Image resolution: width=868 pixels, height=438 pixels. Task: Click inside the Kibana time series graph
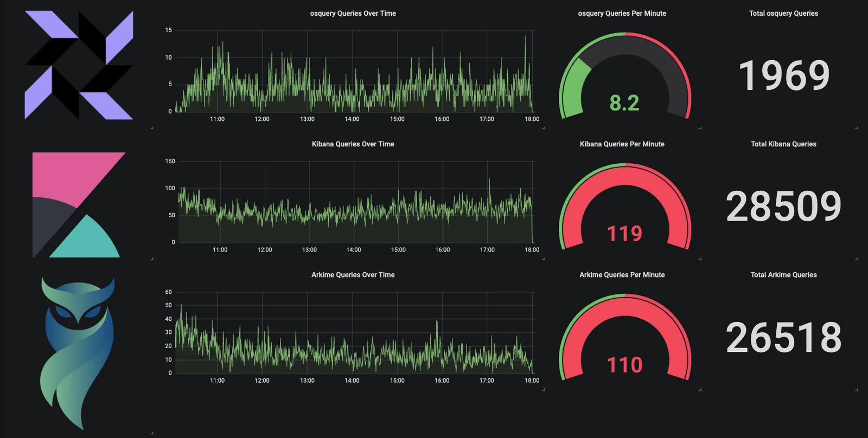[x=355, y=202]
